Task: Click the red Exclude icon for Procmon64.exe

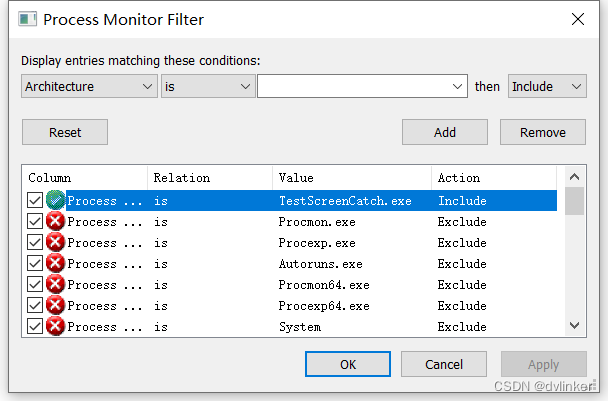Action: 55,284
